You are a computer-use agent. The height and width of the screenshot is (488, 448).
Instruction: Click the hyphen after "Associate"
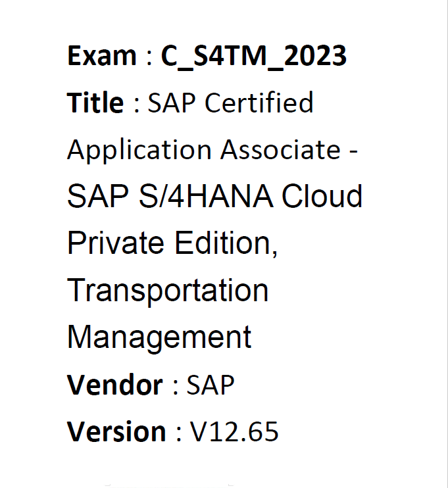[x=353, y=152]
